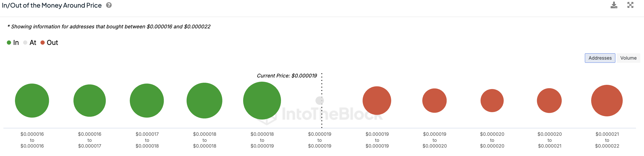Toggle the At legend series
The width and height of the screenshot is (644, 156).
click(x=30, y=43)
